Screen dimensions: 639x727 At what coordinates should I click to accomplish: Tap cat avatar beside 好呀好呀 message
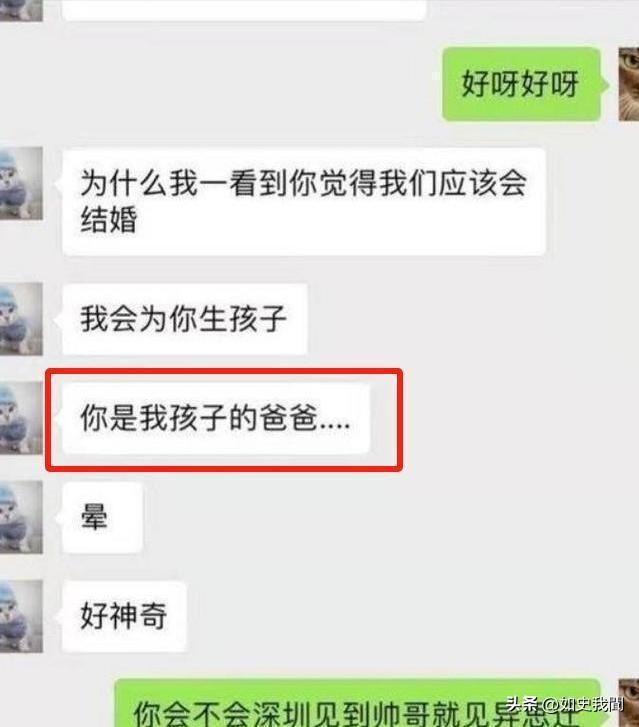629,84
